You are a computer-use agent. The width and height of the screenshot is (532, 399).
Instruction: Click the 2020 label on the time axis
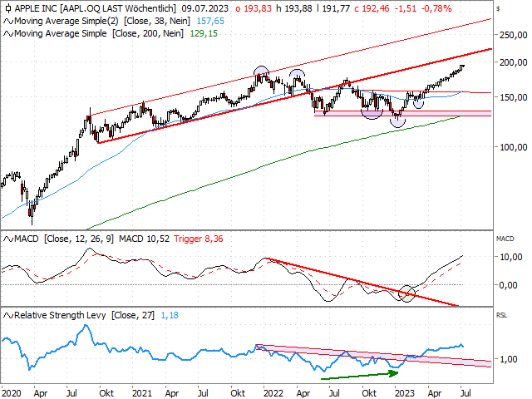point(12,393)
